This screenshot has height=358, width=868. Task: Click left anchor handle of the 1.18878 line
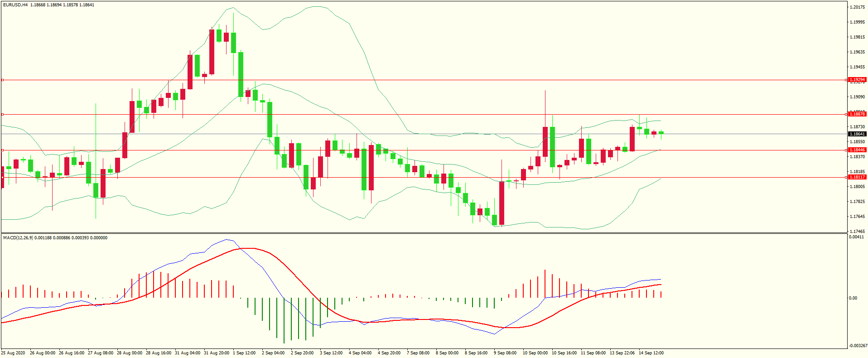pyautogui.click(x=2, y=114)
